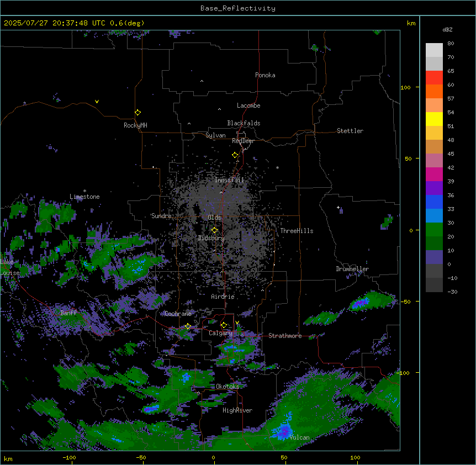
Task: Select the blue 36 dBZ legend swatch
Action: [434, 202]
